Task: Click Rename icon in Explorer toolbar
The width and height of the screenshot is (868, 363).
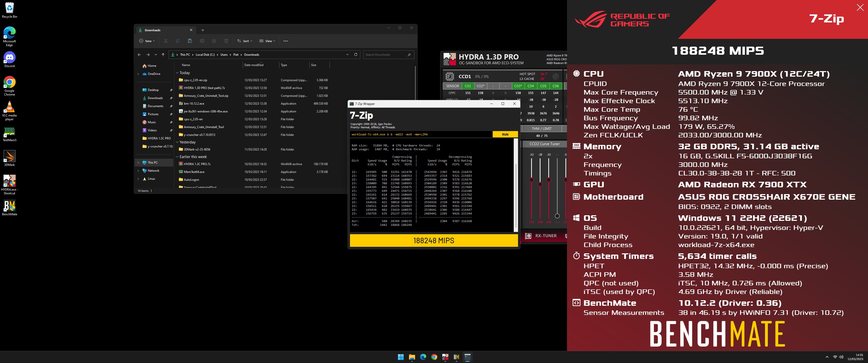Action: (x=202, y=41)
